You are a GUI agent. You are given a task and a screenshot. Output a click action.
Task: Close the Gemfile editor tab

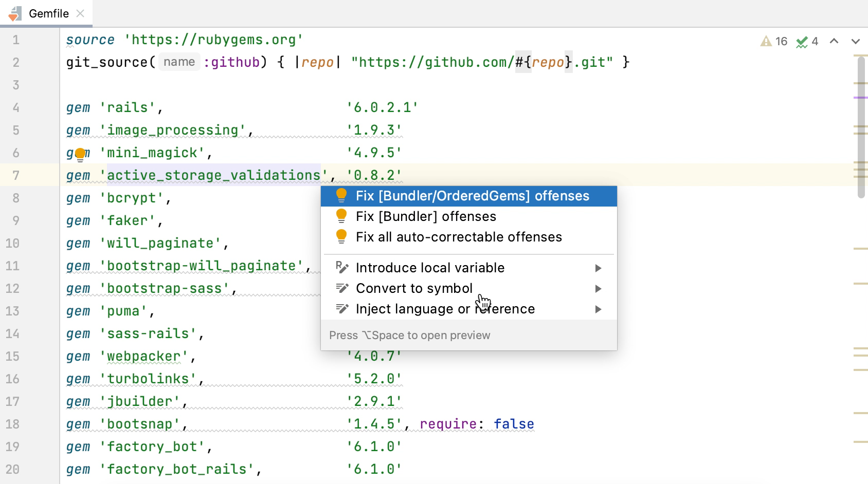pyautogui.click(x=80, y=13)
